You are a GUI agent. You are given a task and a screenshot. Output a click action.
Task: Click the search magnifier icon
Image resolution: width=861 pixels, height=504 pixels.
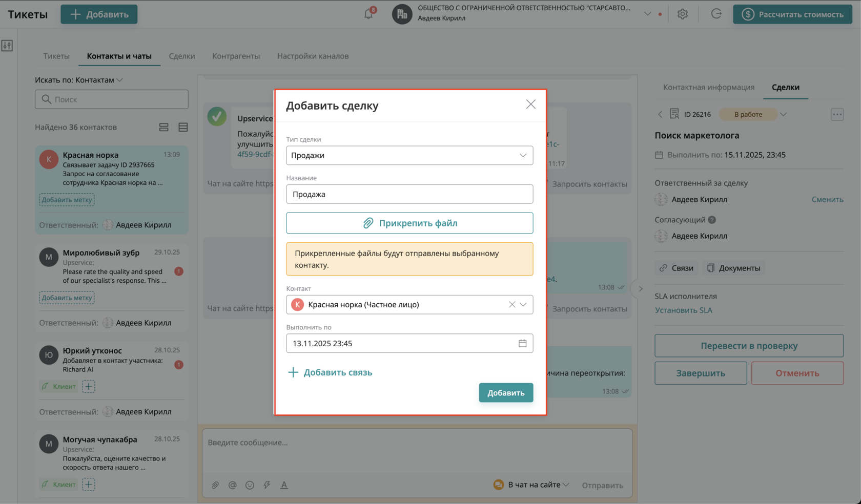coord(46,99)
